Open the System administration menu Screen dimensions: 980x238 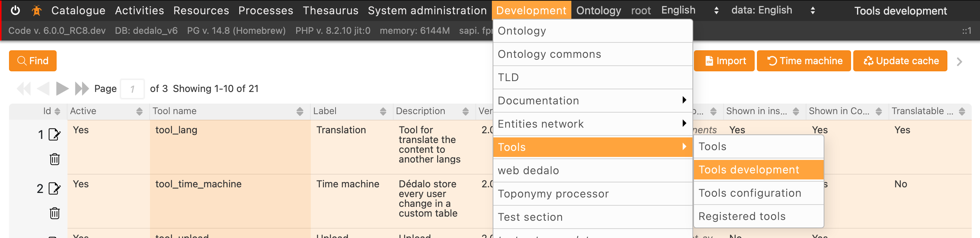pyautogui.click(x=427, y=10)
